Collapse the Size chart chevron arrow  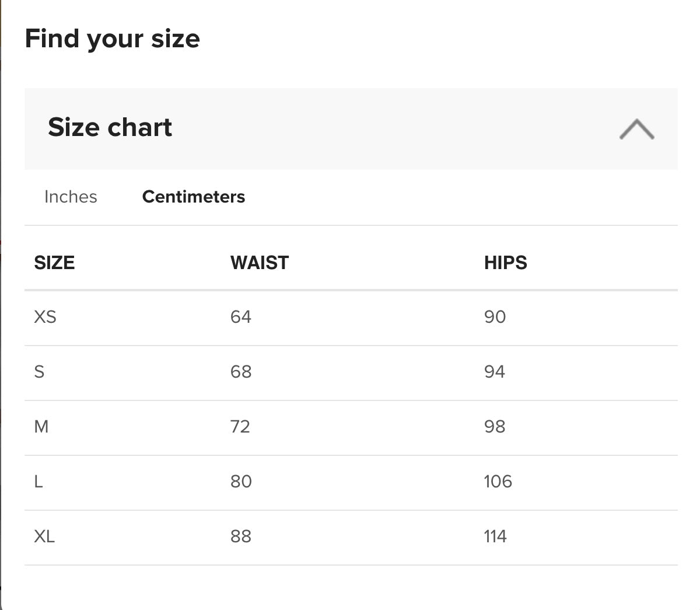pyautogui.click(x=636, y=129)
